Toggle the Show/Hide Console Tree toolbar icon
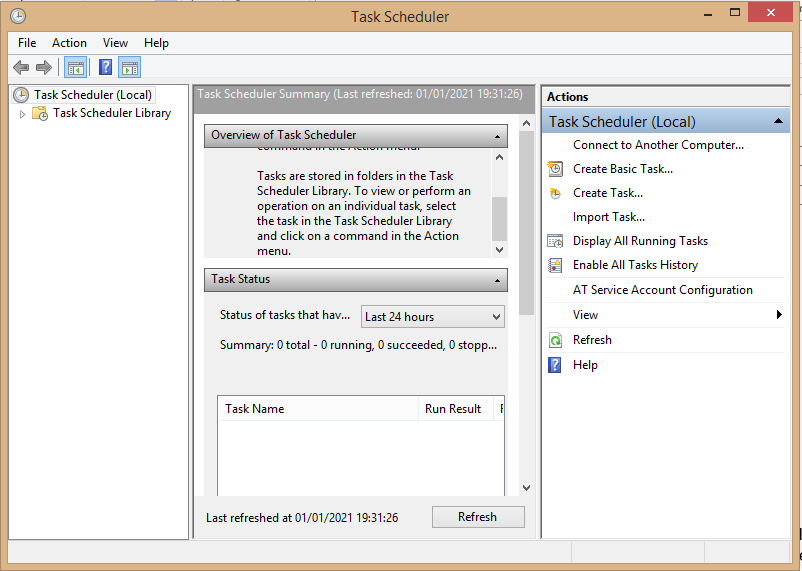 pos(76,67)
